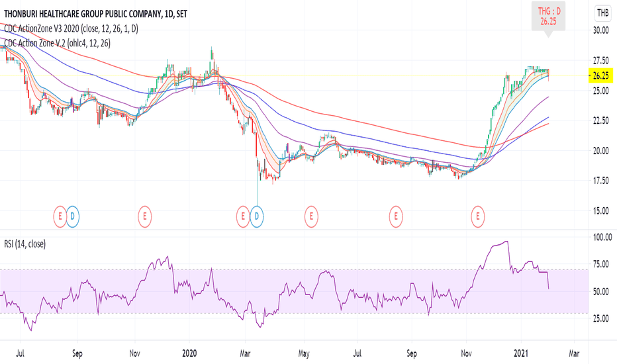Click the 25.00 RSI axis label

(x=601, y=318)
